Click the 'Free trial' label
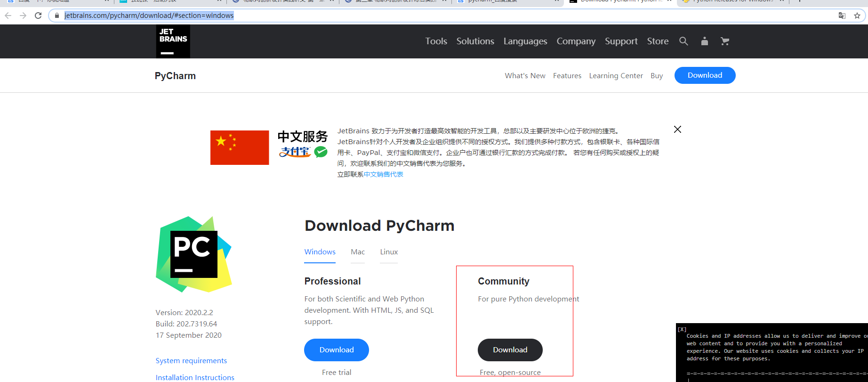 point(337,372)
